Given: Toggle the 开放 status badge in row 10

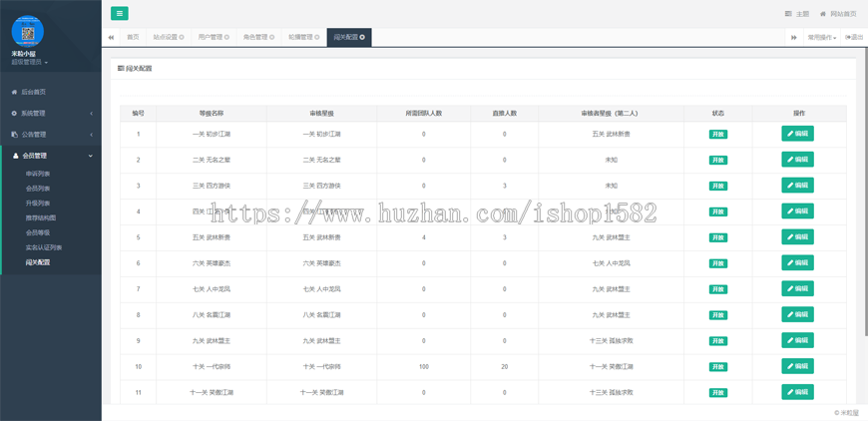Looking at the screenshot, I should pyautogui.click(x=718, y=367).
